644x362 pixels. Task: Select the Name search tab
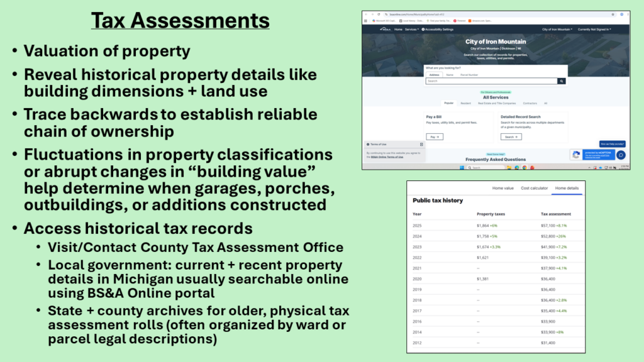point(450,75)
